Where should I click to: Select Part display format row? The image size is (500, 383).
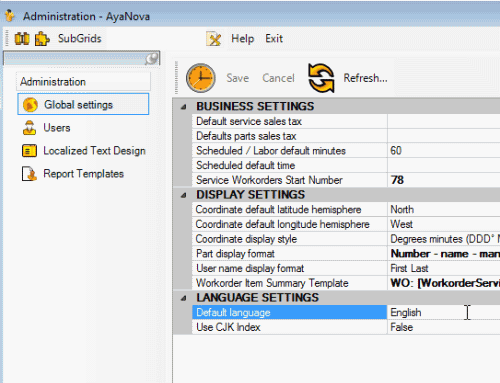(289, 254)
